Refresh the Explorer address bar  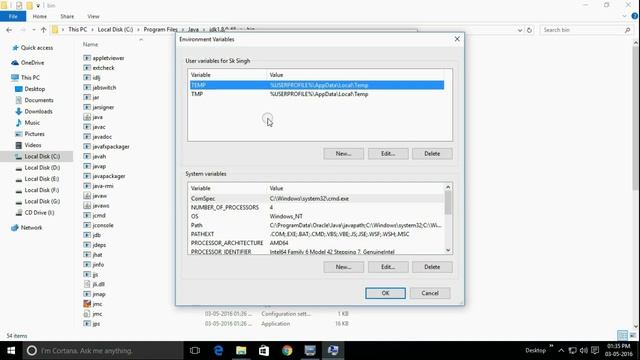(529, 30)
